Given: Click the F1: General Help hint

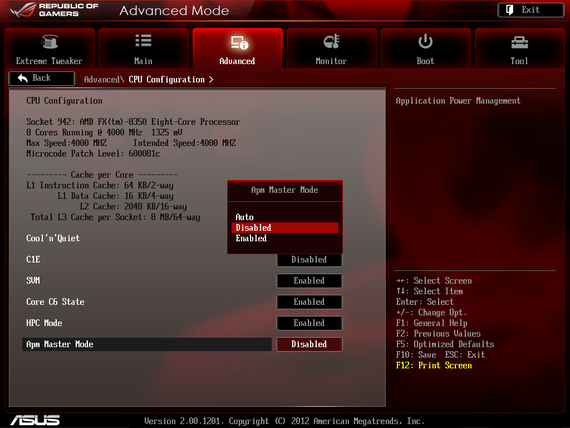Looking at the screenshot, I should [431, 323].
